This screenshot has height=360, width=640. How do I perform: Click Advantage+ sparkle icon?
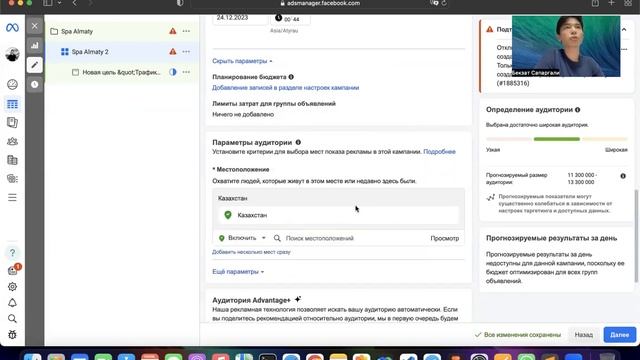[x=298, y=299]
